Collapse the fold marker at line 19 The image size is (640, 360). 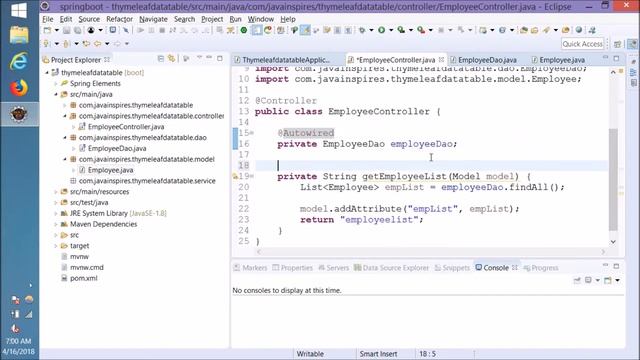coord(252,176)
